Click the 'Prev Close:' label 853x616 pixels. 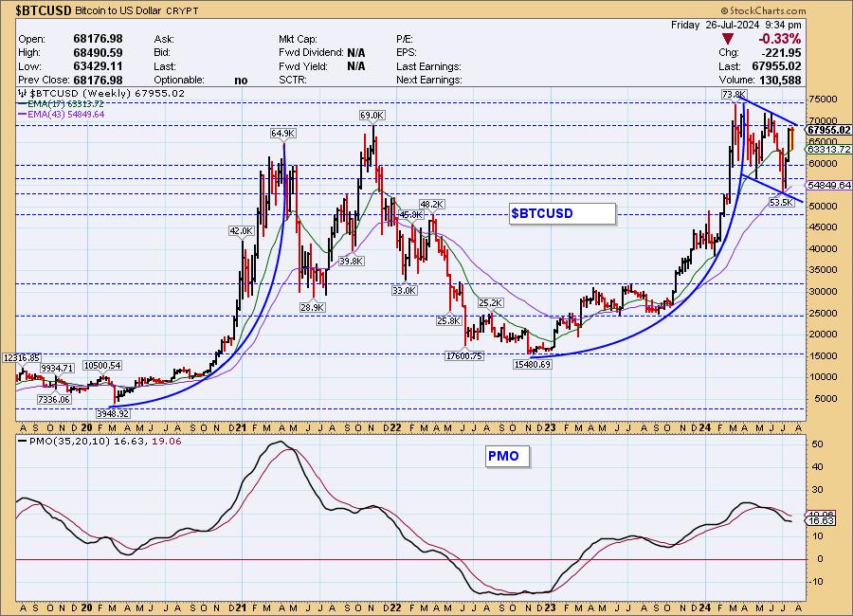[45, 80]
